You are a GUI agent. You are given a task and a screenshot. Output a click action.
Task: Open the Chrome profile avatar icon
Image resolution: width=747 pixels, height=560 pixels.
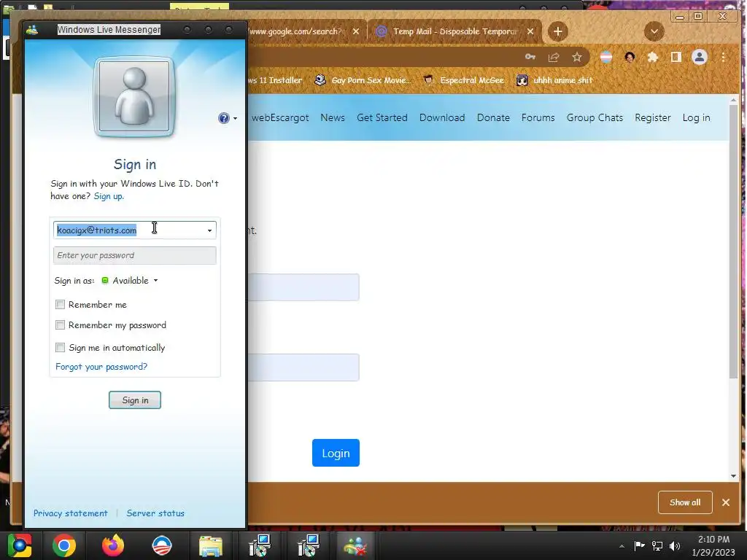(x=700, y=57)
